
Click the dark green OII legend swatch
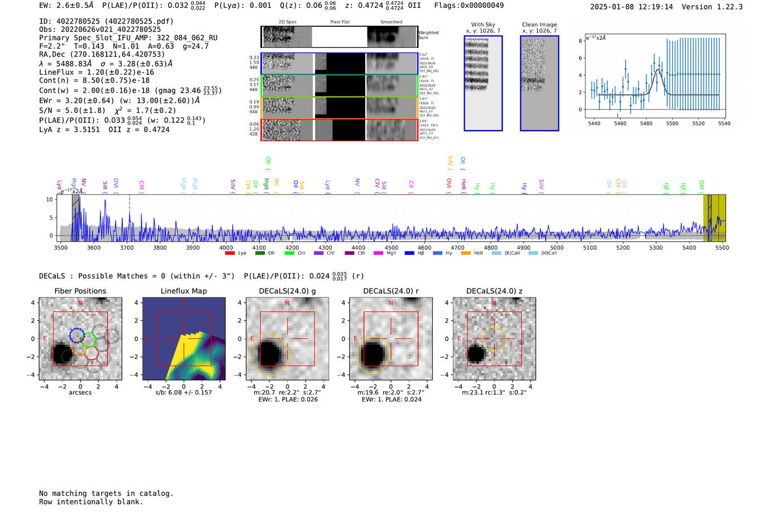(x=260, y=253)
